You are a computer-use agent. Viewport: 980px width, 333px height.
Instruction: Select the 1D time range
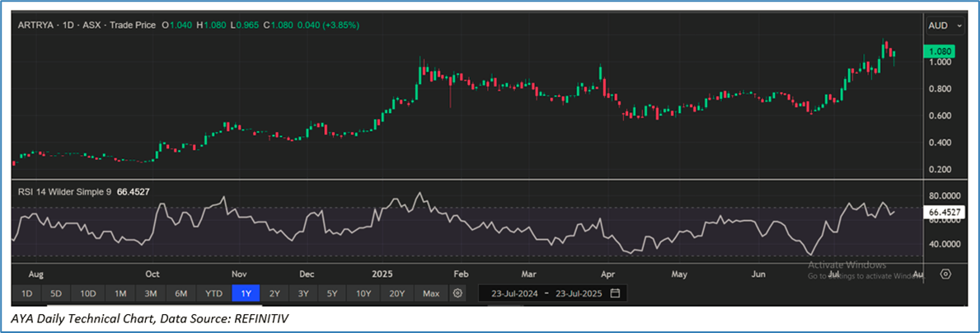click(x=27, y=293)
